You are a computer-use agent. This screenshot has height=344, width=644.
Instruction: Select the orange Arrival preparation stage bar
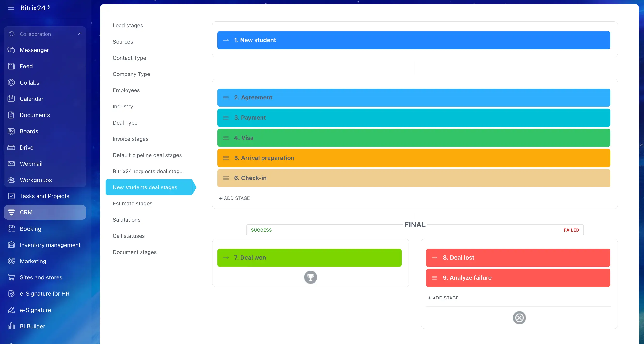tap(413, 158)
